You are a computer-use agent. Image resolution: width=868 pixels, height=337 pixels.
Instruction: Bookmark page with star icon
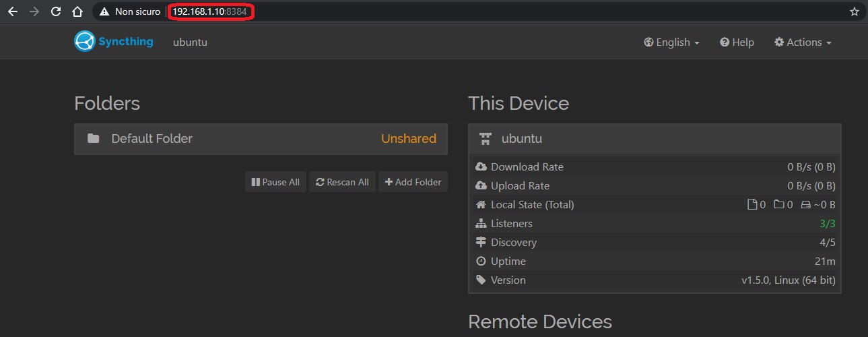pos(854,11)
